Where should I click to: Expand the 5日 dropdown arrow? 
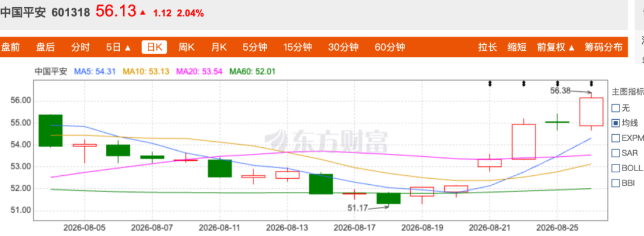point(128,48)
